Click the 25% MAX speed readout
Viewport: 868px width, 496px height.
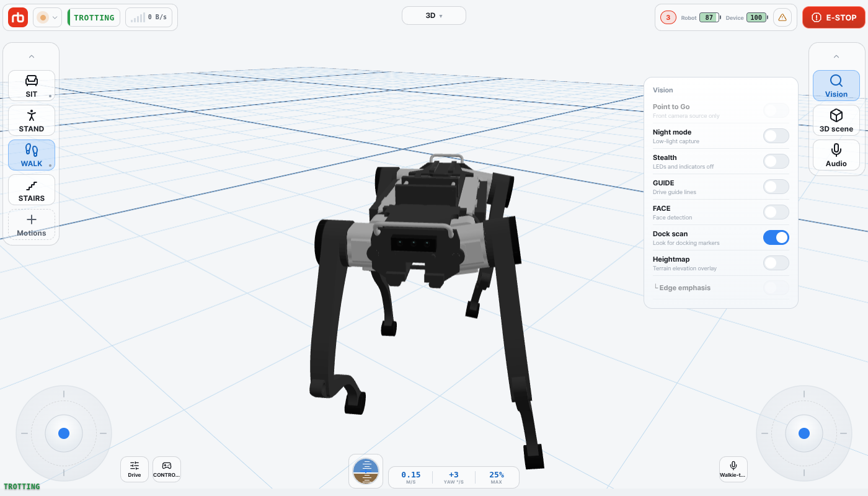point(497,477)
